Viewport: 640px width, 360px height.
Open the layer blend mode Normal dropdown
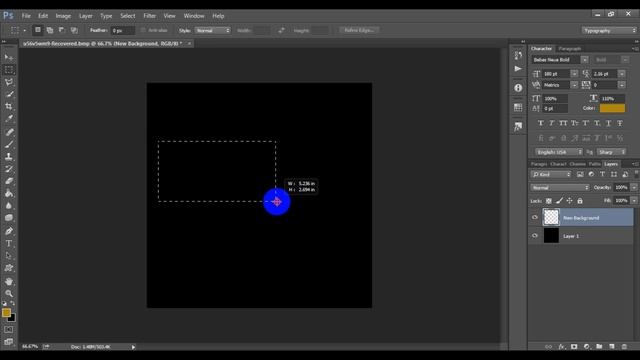[560, 187]
